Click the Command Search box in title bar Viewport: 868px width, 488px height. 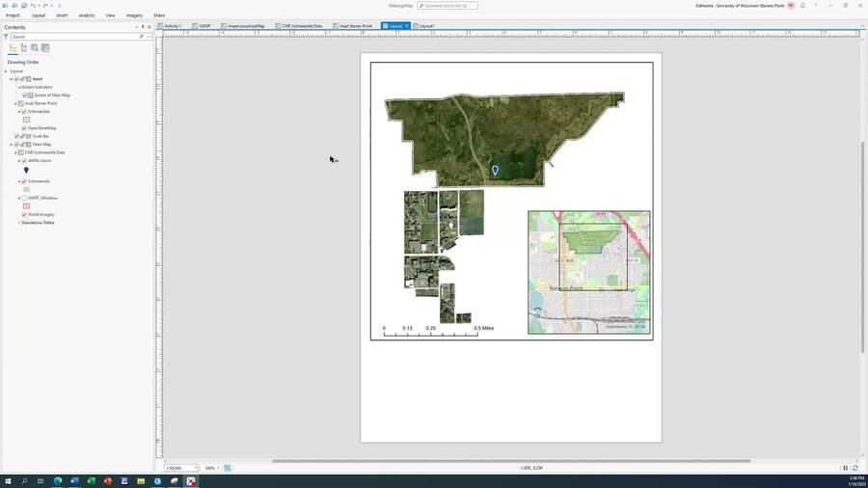448,6
